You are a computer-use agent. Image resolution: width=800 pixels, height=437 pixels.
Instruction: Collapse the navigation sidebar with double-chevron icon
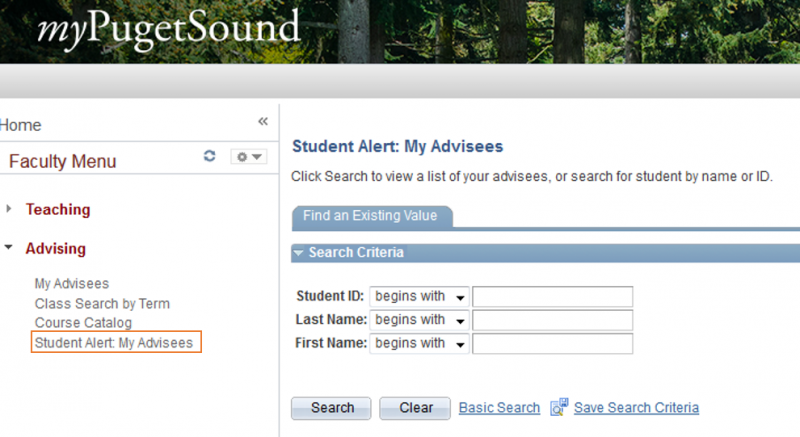click(263, 121)
